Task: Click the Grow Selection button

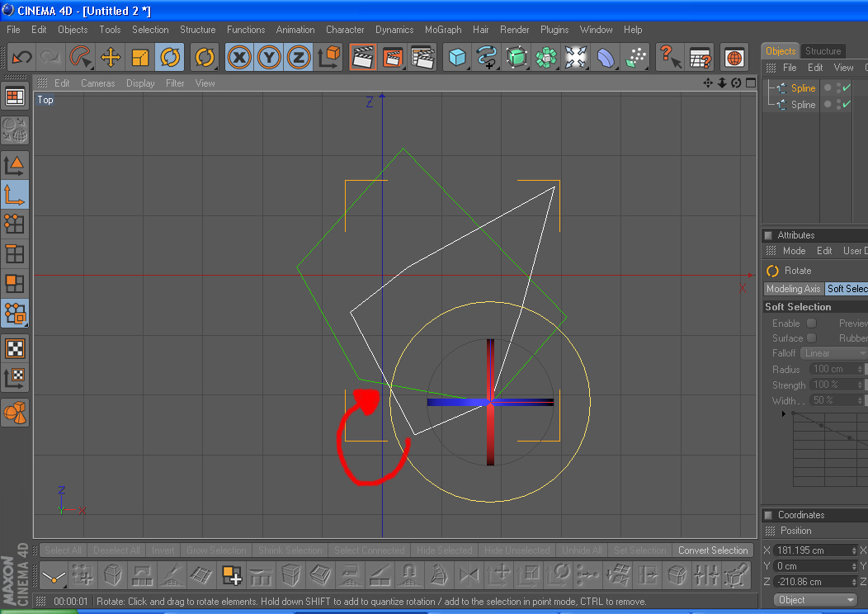Action: tap(216, 550)
